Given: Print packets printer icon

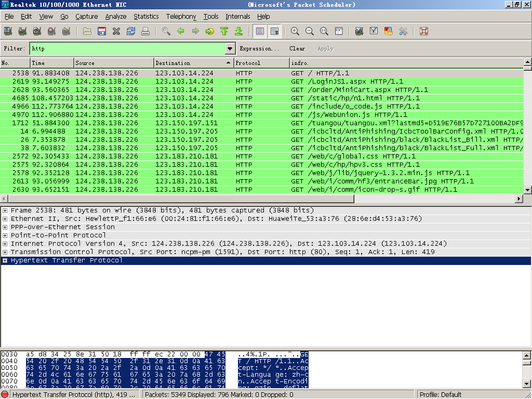Looking at the screenshot, I should pyautogui.click(x=145, y=31).
